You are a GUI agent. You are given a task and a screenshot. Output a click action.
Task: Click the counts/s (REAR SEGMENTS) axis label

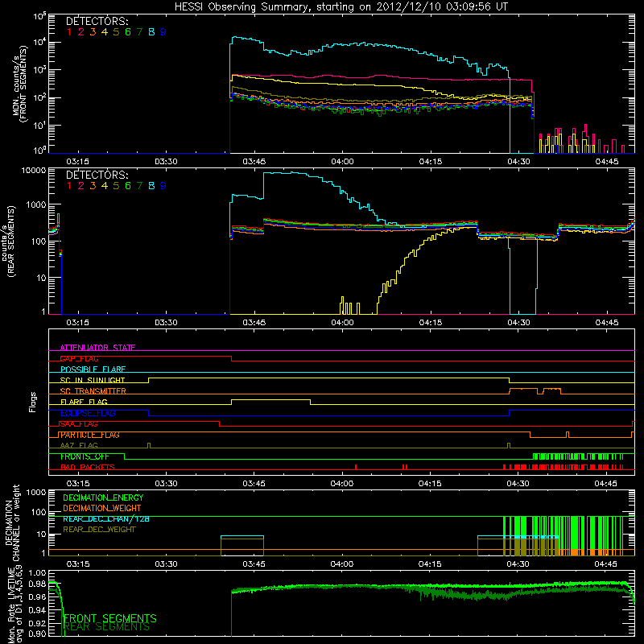pos(9,241)
